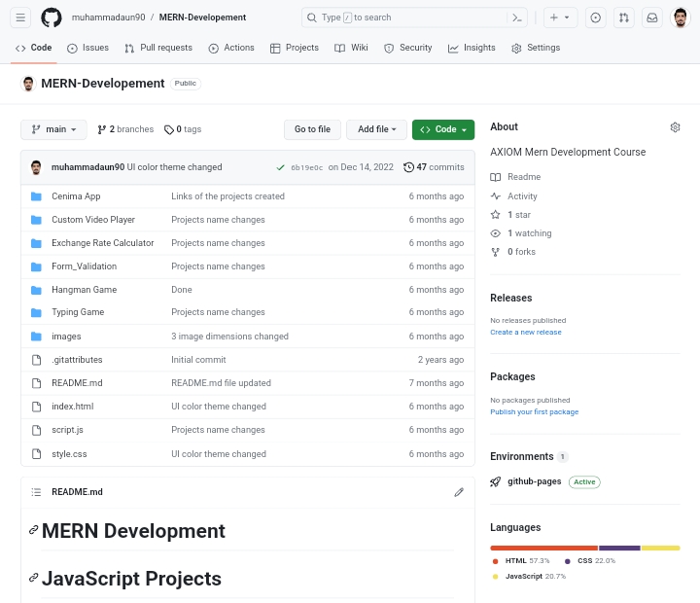The height and width of the screenshot is (603, 700).
Task: Expand the main branch dropdown
Action: coord(53,129)
